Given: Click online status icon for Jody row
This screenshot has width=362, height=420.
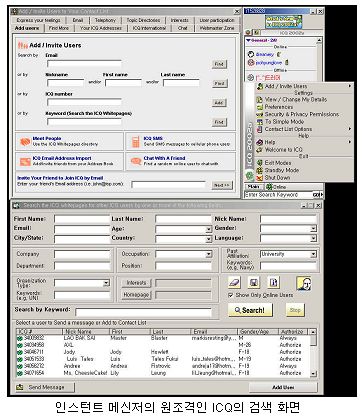Looking at the screenshot, I should point(20,352).
